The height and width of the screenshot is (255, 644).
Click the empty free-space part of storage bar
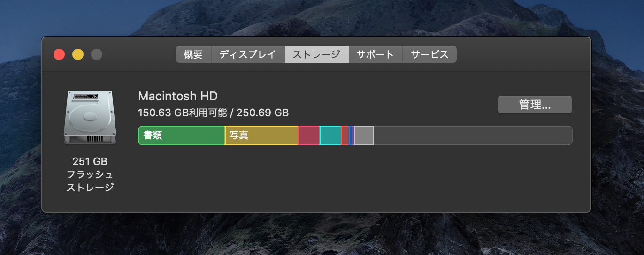point(472,135)
